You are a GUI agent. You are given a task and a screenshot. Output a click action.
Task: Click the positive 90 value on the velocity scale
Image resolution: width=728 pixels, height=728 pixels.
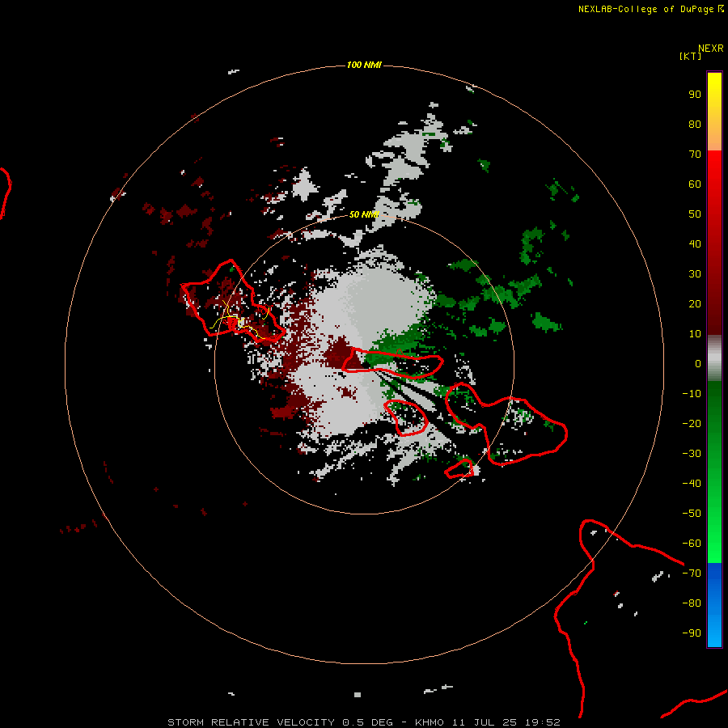pos(695,95)
